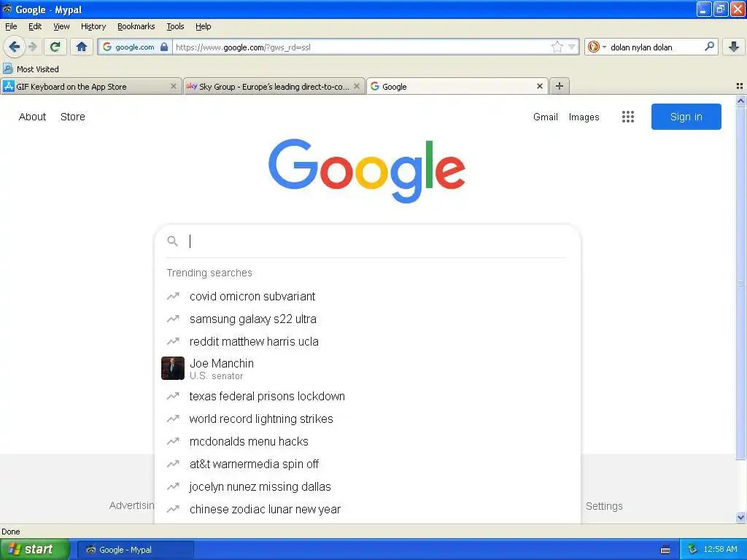Select 'at&t warnermedia spin off' suggestion

click(x=368, y=464)
